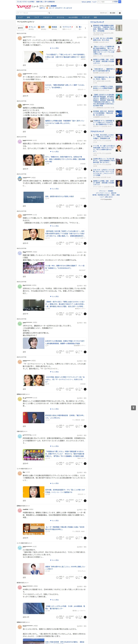Click rave's profile avatar
This screenshot has height=644, width=138.
(20, 179)
